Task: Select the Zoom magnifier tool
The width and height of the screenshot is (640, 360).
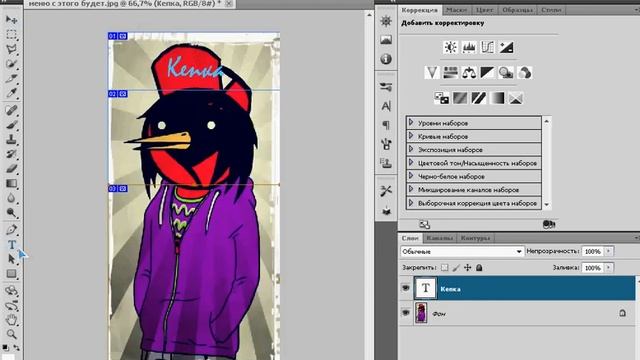Action: [x=11, y=334]
